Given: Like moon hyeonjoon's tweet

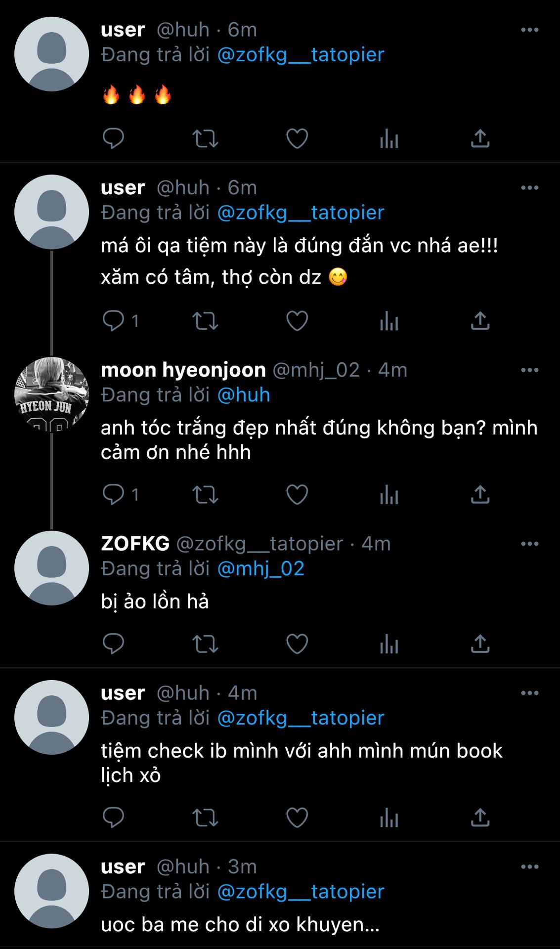Looking at the screenshot, I should click(x=297, y=494).
